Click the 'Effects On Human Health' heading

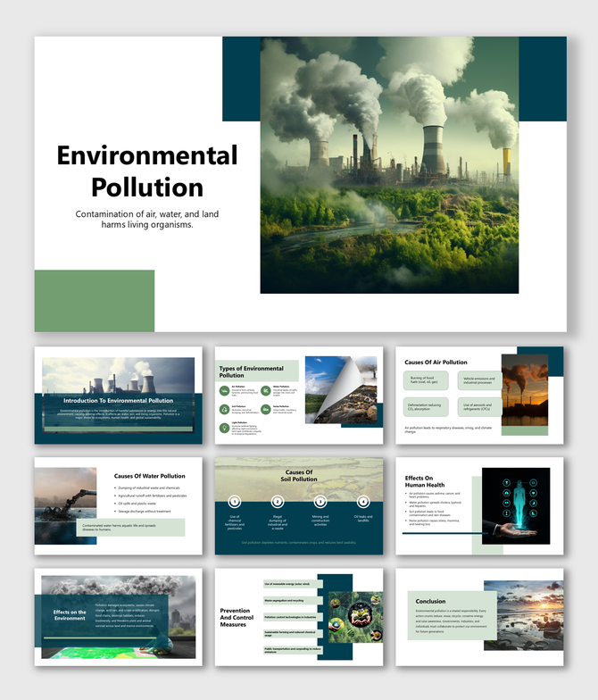[425, 481]
